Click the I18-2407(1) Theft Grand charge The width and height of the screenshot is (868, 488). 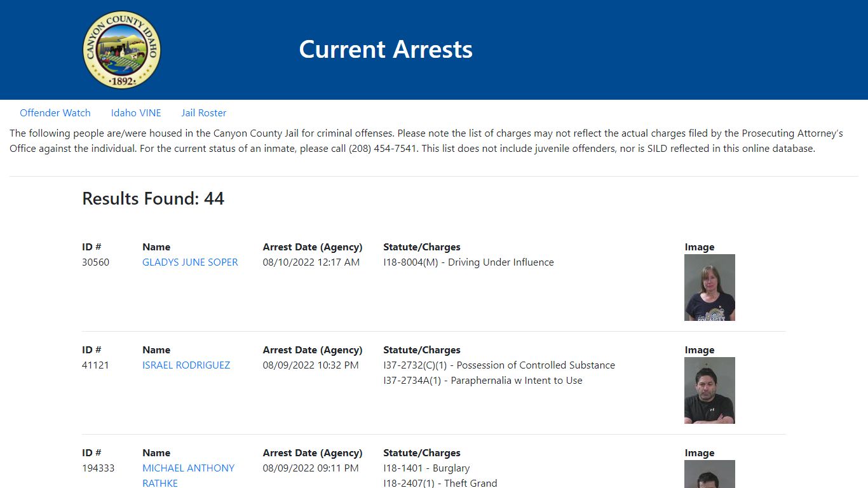pos(440,483)
